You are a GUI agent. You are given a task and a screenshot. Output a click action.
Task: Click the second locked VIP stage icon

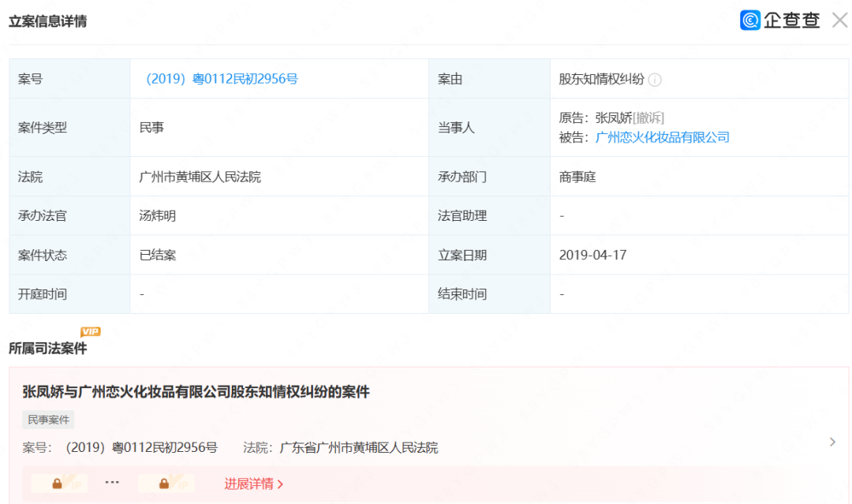click(x=164, y=483)
